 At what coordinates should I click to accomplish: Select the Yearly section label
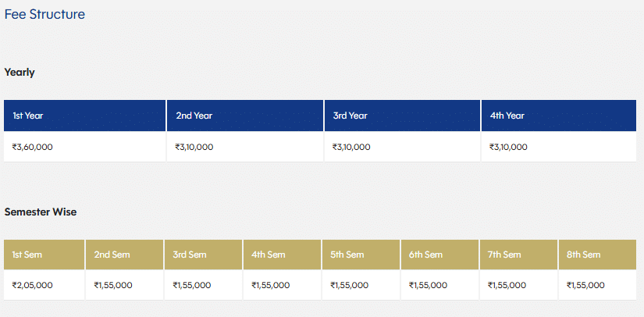(x=20, y=72)
